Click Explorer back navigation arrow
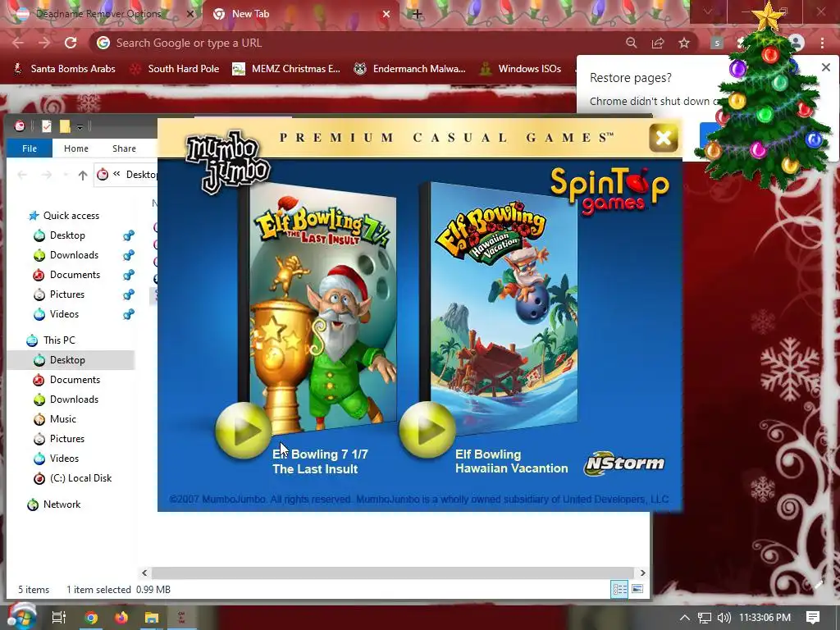 (22, 175)
